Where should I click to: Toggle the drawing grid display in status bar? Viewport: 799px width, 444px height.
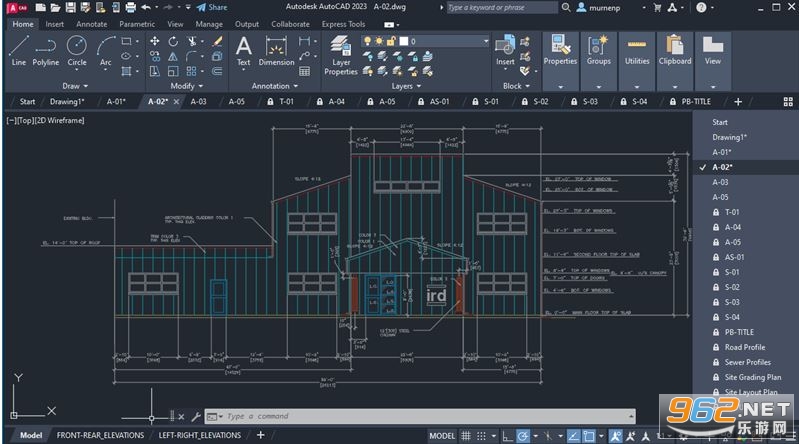pyautogui.click(x=466, y=436)
